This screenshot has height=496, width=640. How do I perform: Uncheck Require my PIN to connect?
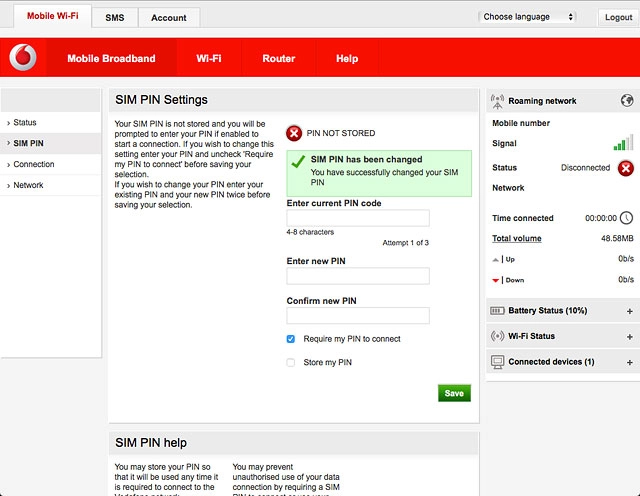tap(291, 339)
